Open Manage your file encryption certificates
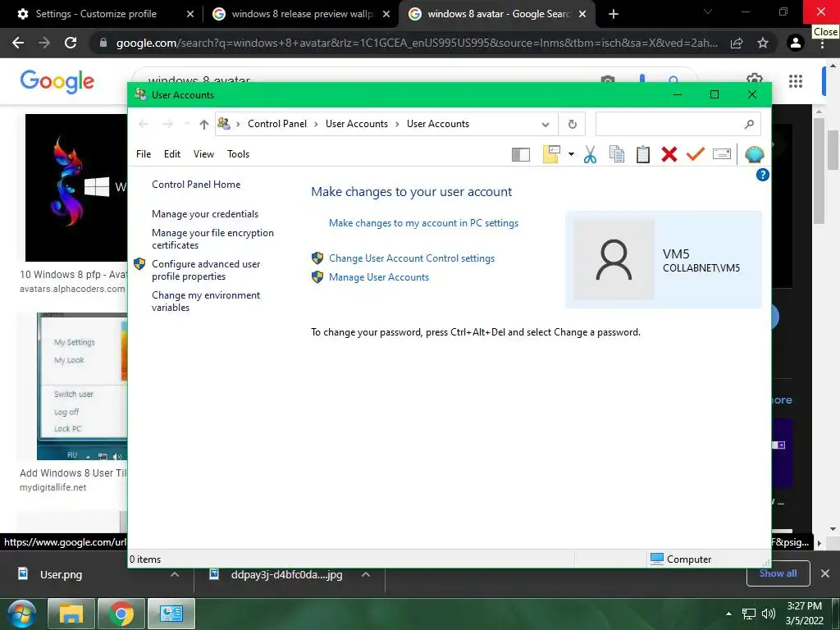This screenshot has height=630, width=840. (212, 239)
